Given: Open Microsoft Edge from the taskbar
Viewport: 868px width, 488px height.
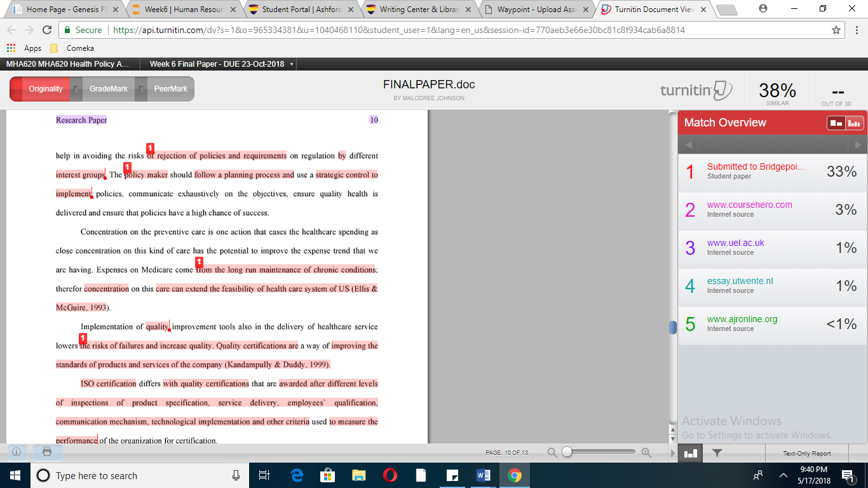Looking at the screenshot, I should (x=297, y=475).
